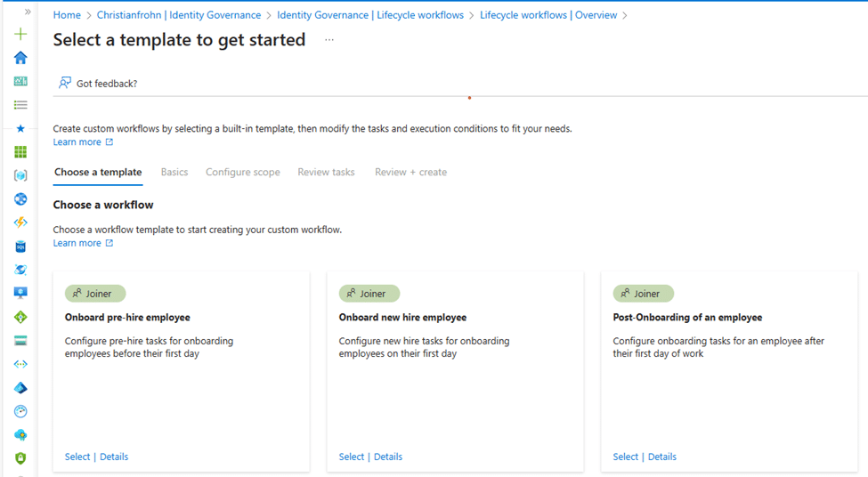868x477 pixels.
Task: Select the Onboard pre-hire employee template
Action: point(77,457)
